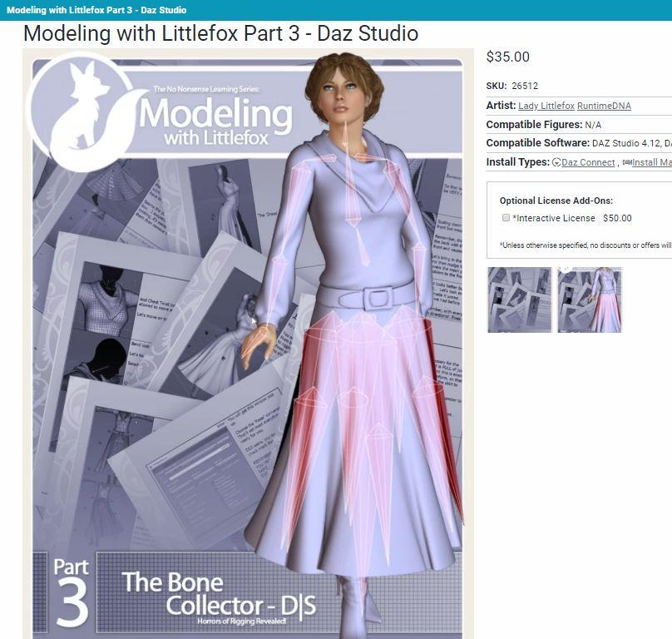Click the product page title heading
Screen dimensions: 672x639
(x=220, y=33)
